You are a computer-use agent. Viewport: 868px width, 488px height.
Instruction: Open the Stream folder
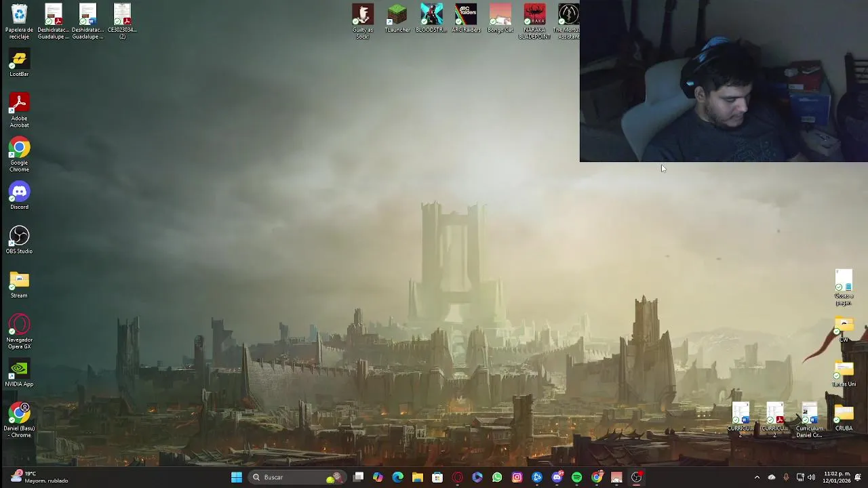(x=19, y=285)
